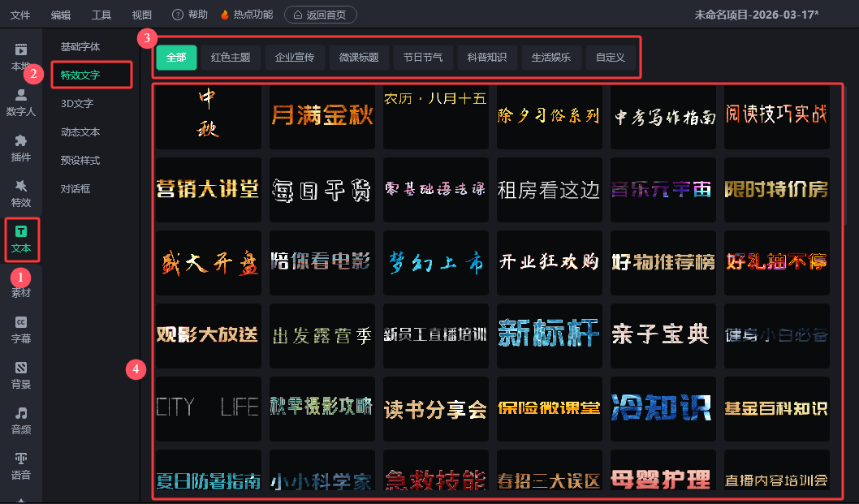Open the 特效 effects panel
This screenshot has width=859, height=504.
click(x=21, y=192)
